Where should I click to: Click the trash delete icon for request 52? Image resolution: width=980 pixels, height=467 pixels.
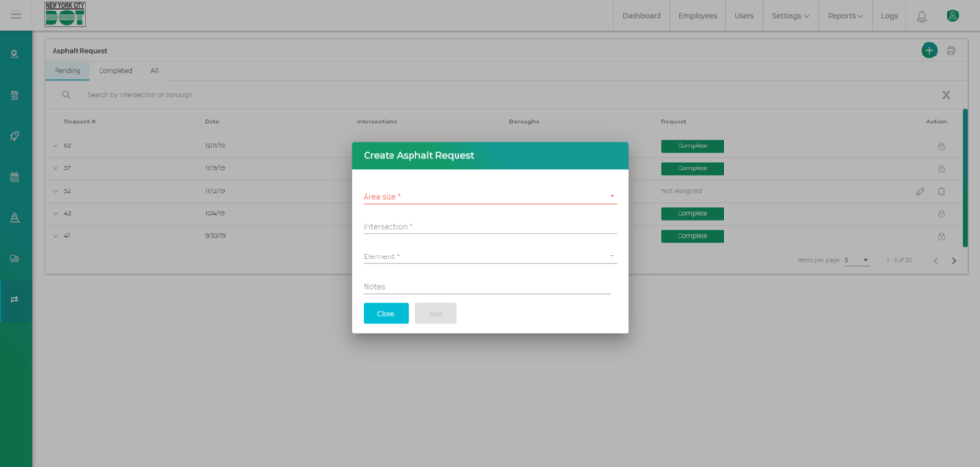point(941,191)
